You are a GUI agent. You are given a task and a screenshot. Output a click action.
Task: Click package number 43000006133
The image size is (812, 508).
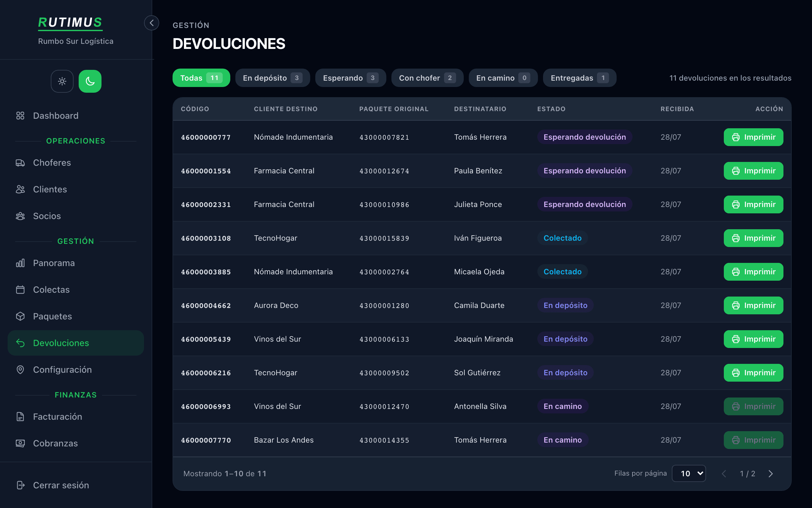(x=384, y=339)
